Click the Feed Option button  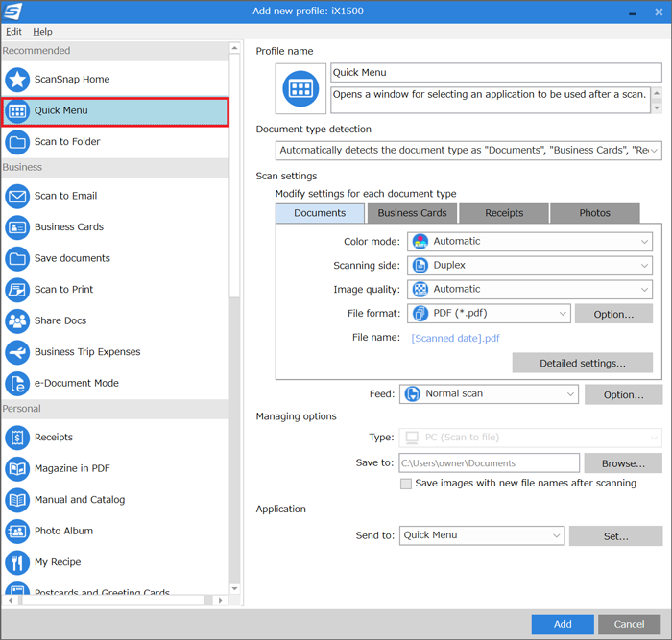click(624, 394)
